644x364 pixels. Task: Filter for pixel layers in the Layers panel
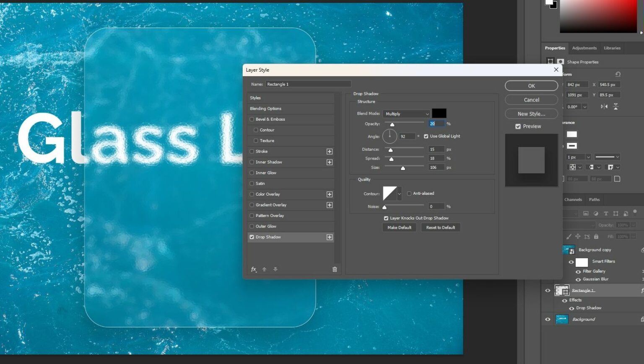point(586,214)
